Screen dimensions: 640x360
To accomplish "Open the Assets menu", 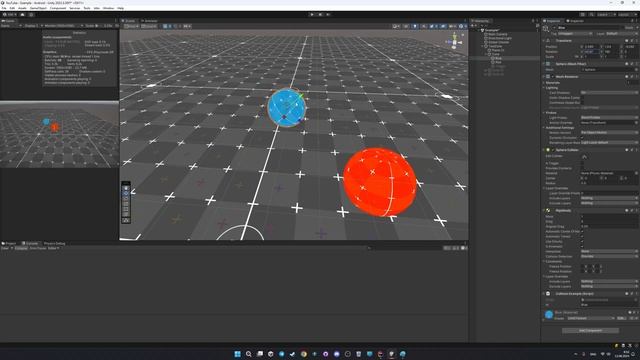I will (22, 8).
